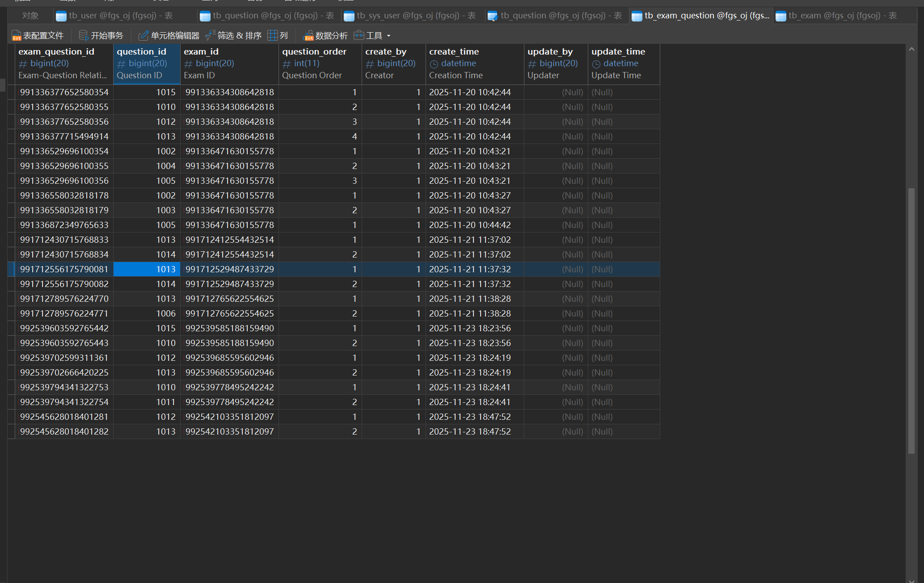Switch to tb_sys_user table tab
This screenshot has width=924, height=583.
416,16
